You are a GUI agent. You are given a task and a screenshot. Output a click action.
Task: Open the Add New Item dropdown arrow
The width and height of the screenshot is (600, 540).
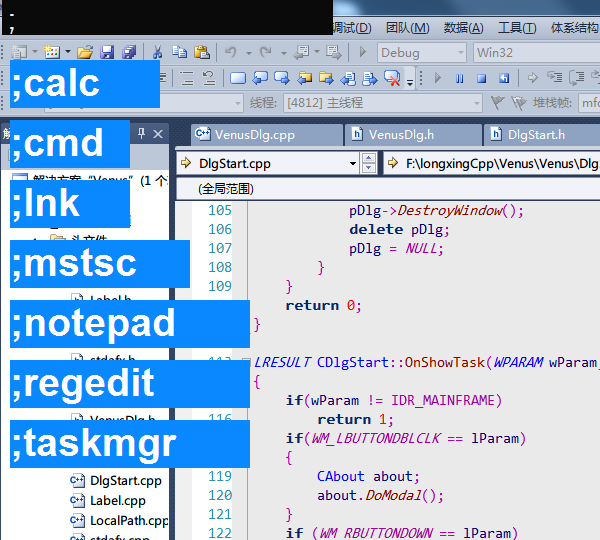click(x=68, y=51)
